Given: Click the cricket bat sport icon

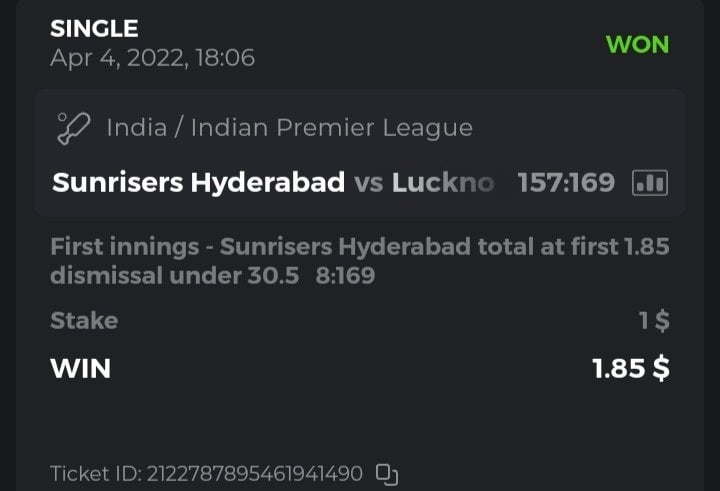Looking at the screenshot, I should [75, 128].
